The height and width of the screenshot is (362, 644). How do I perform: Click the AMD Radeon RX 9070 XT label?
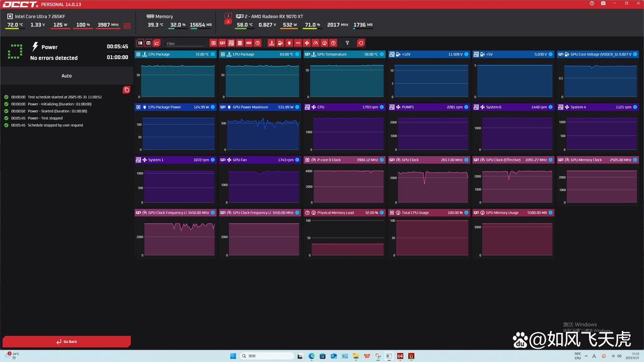pyautogui.click(x=273, y=17)
